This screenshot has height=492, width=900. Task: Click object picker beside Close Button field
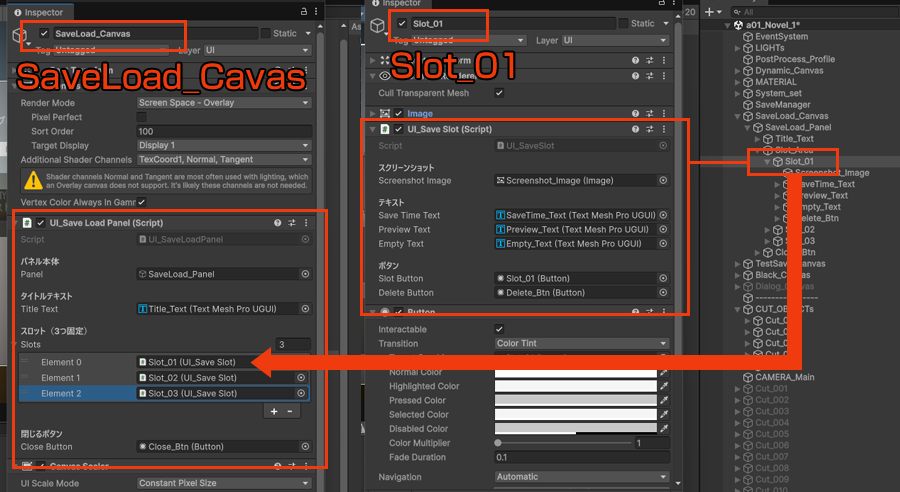click(301, 448)
